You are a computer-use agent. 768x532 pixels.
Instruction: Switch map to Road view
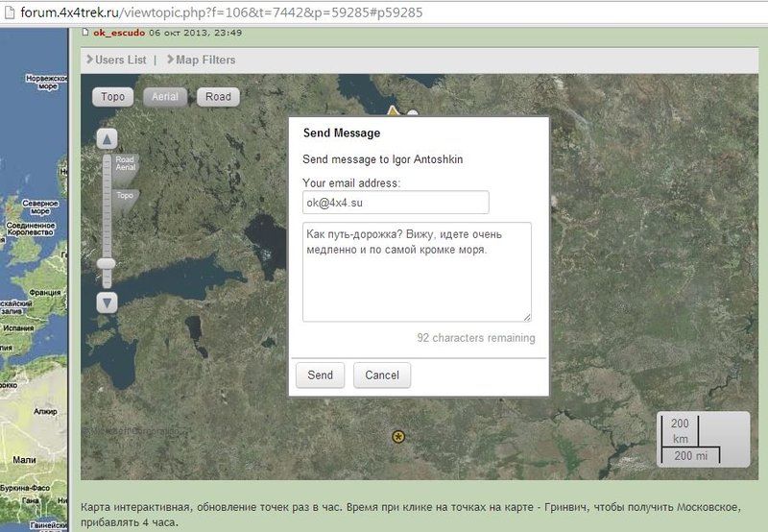pos(218,97)
